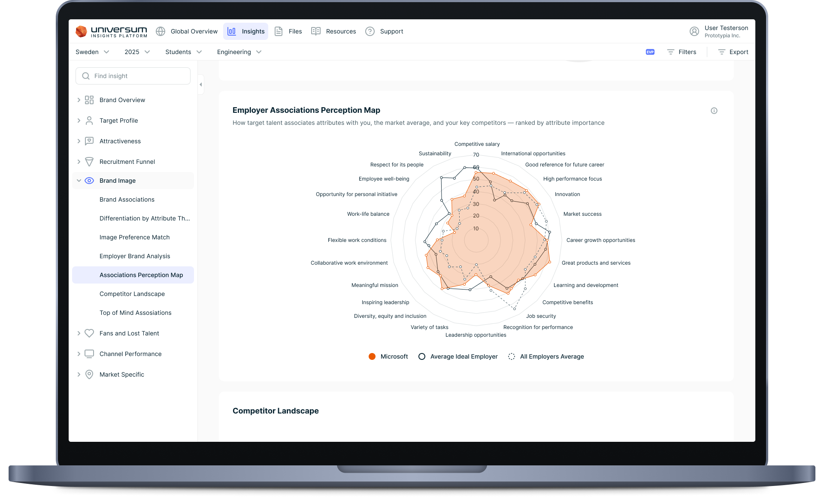Collapse the sidebar with the arrow handle
The width and height of the screenshot is (824, 504).
pos(200,85)
